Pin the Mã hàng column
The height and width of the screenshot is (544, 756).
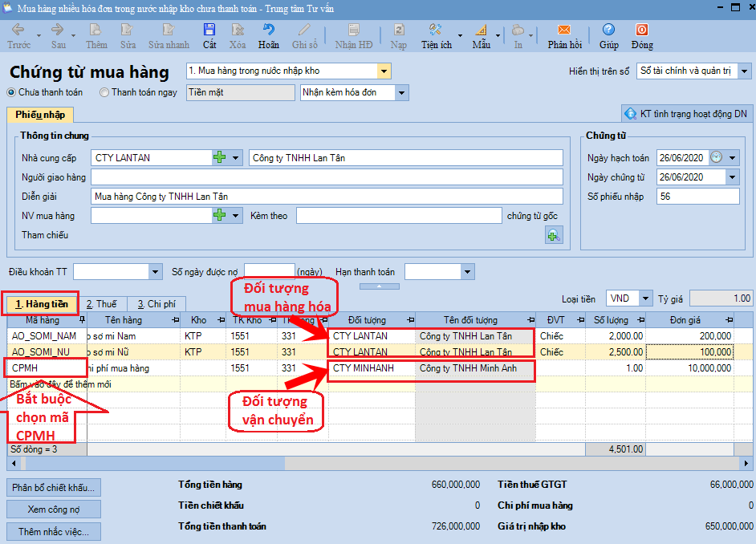coord(82,319)
